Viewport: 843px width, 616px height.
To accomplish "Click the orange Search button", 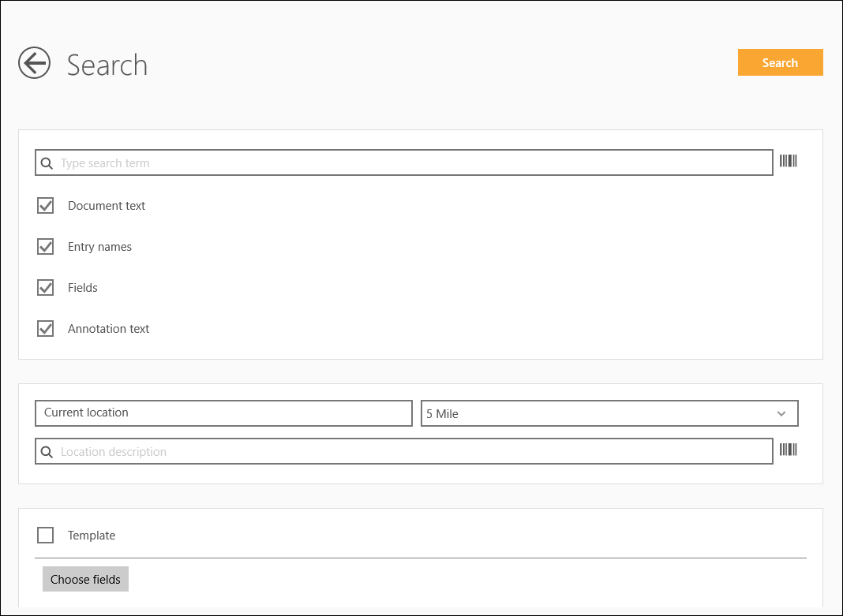I will tap(780, 62).
